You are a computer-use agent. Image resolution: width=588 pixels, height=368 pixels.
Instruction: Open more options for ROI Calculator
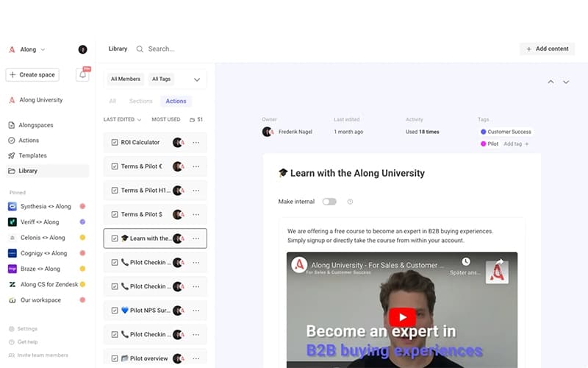tap(196, 142)
